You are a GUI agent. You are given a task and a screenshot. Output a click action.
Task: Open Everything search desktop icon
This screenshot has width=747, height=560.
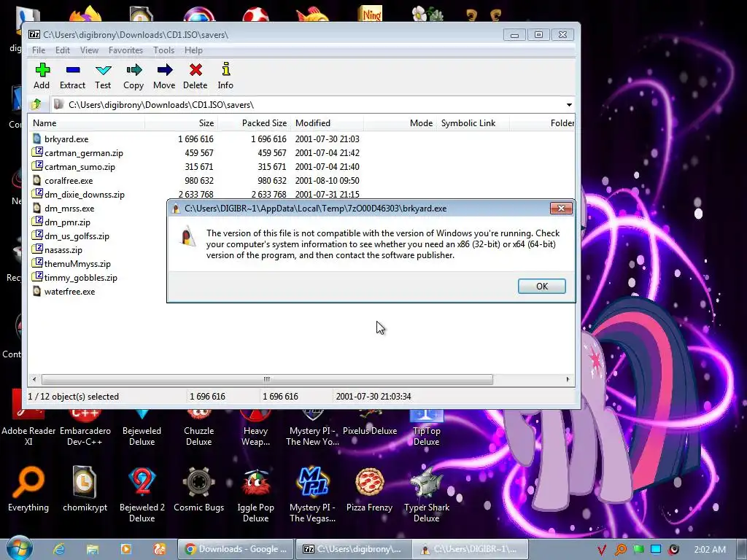point(28,489)
